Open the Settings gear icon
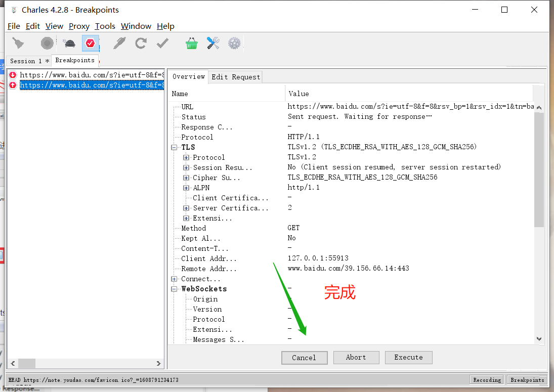The width and height of the screenshot is (554, 392). (x=234, y=43)
